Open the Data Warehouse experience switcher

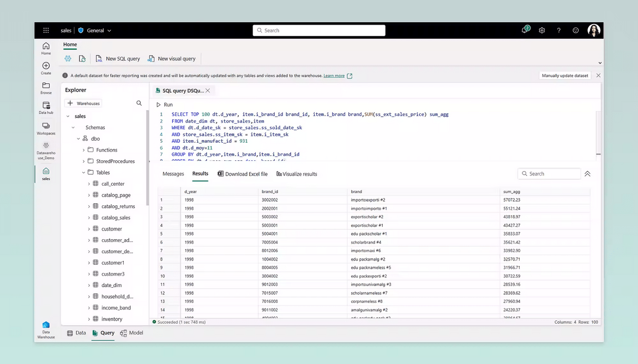pyautogui.click(x=46, y=330)
